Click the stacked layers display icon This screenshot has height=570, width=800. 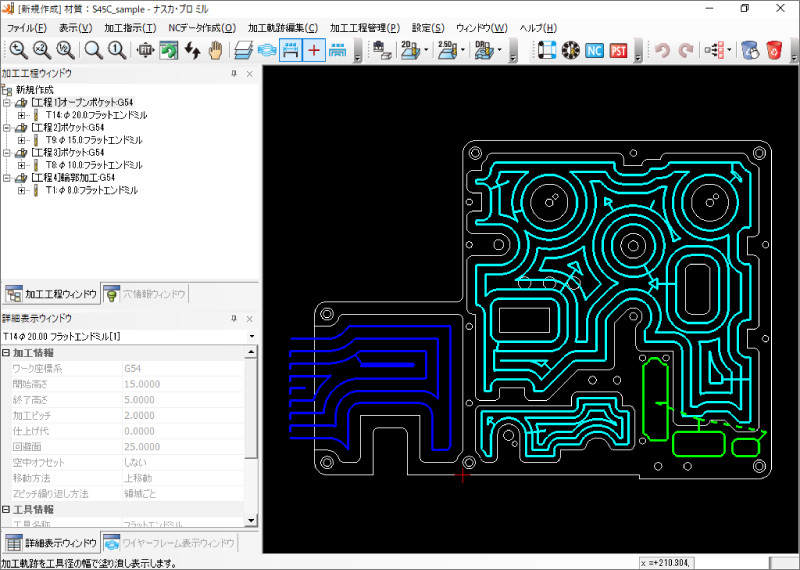tap(244, 50)
